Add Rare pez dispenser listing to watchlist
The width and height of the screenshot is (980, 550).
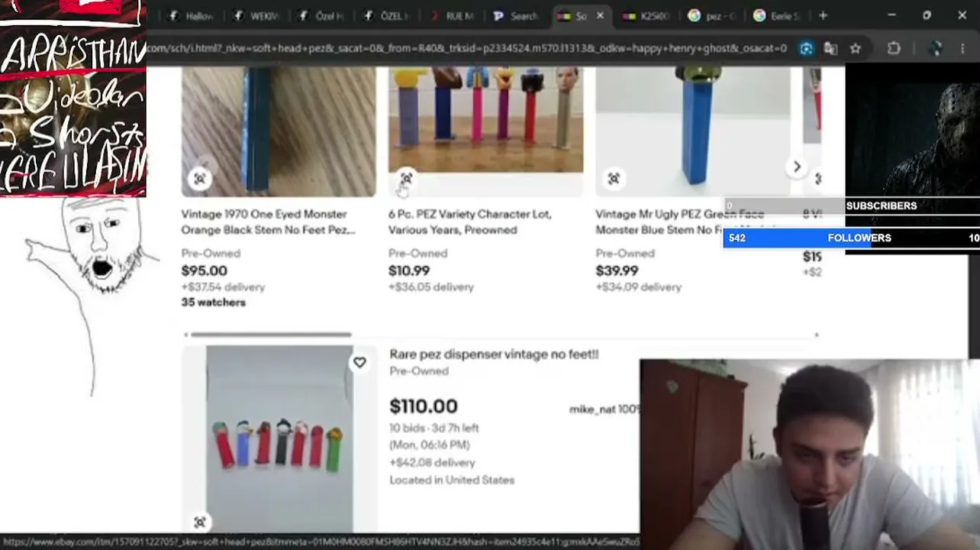tap(359, 363)
